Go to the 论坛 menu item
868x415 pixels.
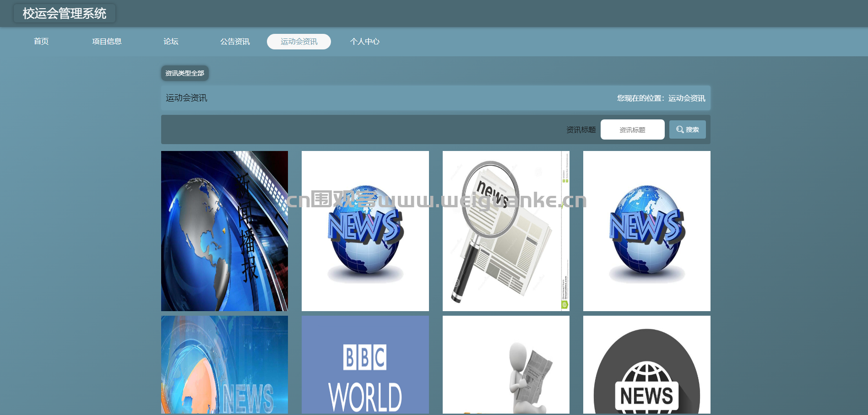(171, 42)
